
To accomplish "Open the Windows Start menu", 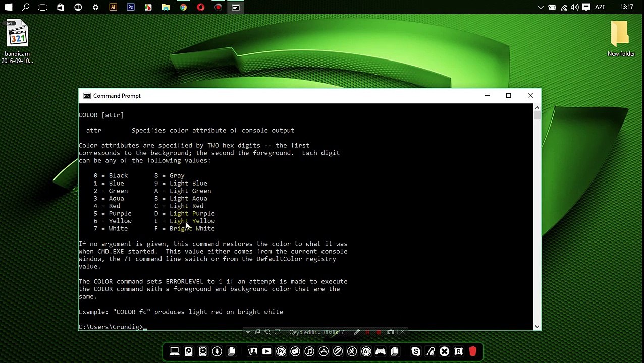I will pyautogui.click(x=8, y=7).
